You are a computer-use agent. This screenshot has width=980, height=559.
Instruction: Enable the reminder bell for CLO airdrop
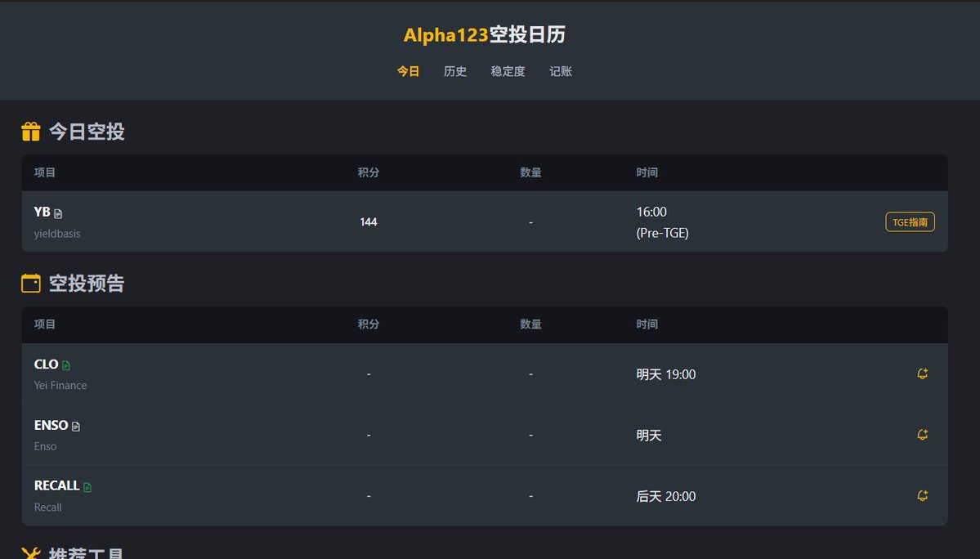tap(923, 373)
